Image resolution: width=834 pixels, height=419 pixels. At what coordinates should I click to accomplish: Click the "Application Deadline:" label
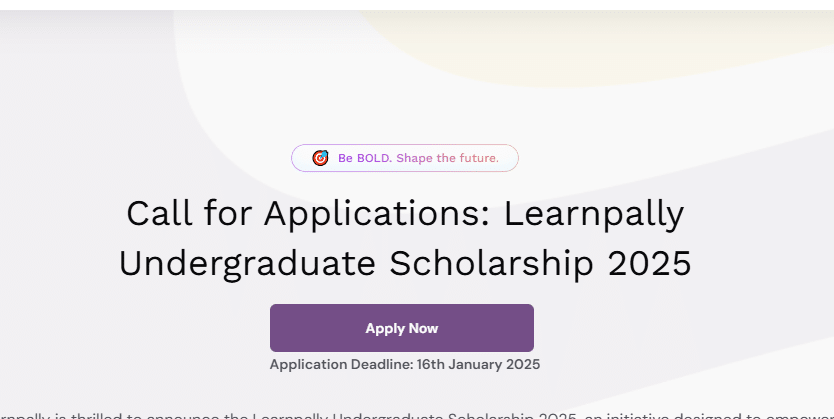(340, 364)
